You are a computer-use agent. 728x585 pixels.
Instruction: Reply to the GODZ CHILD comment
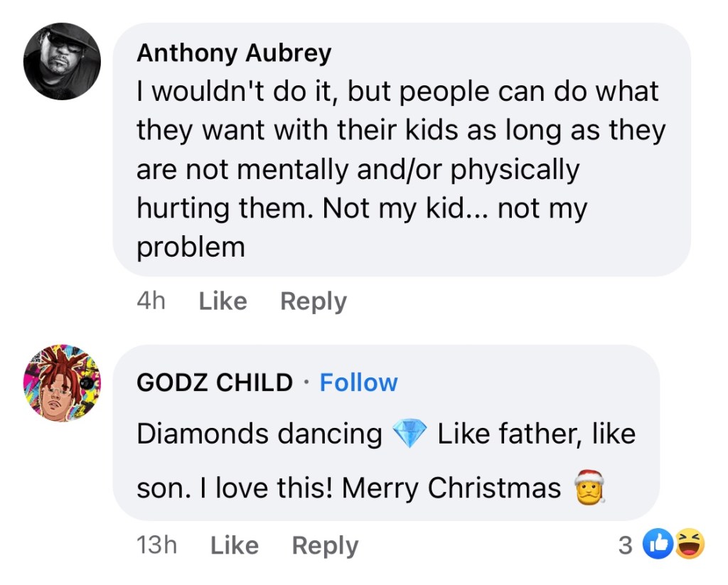click(325, 545)
